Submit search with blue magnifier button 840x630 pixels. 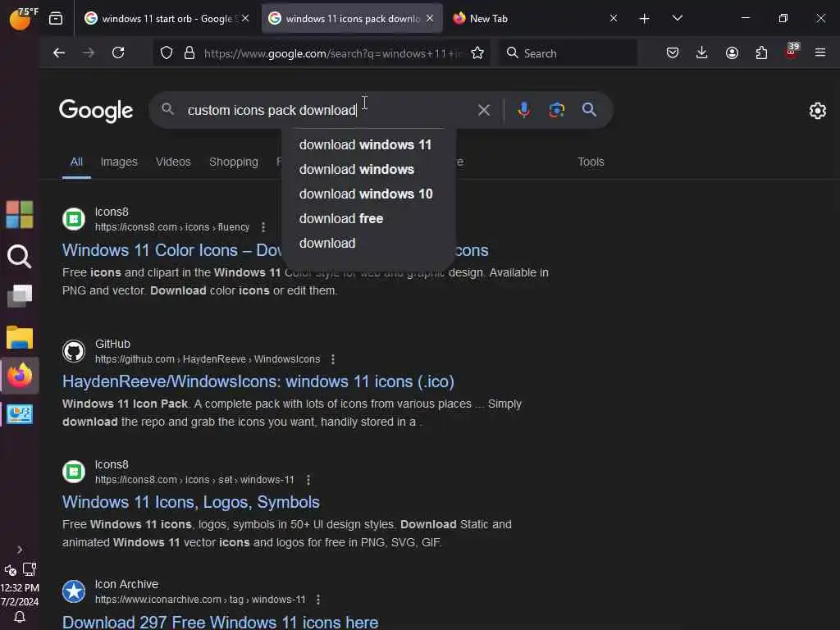589,110
